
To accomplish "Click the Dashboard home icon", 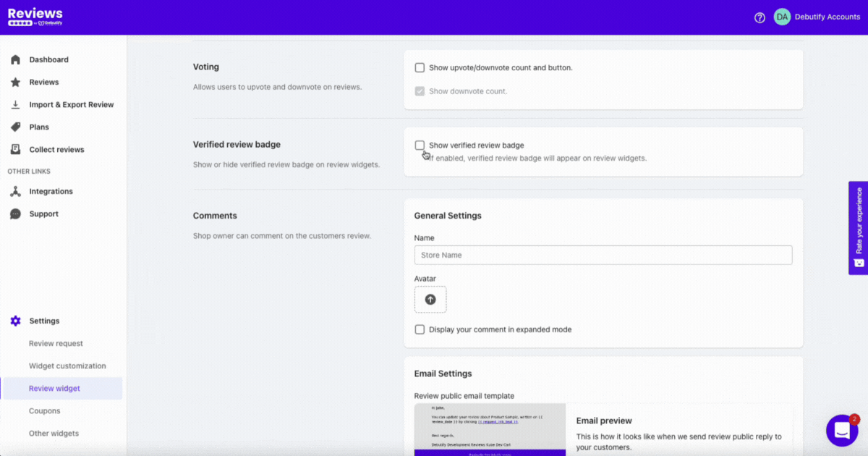I will tap(15, 59).
